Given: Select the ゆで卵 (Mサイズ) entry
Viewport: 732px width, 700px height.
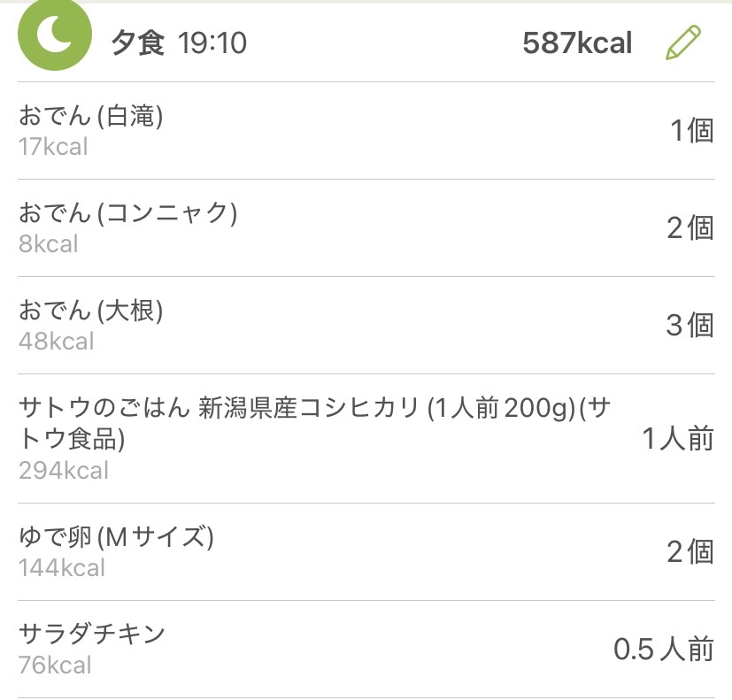Looking at the screenshot, I should click(x=116, y=536).
